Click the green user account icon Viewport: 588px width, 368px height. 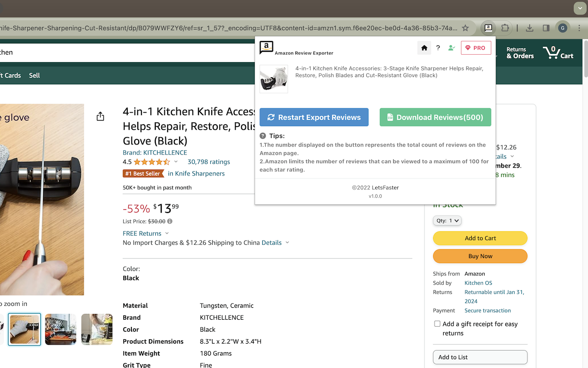point(452,47)
